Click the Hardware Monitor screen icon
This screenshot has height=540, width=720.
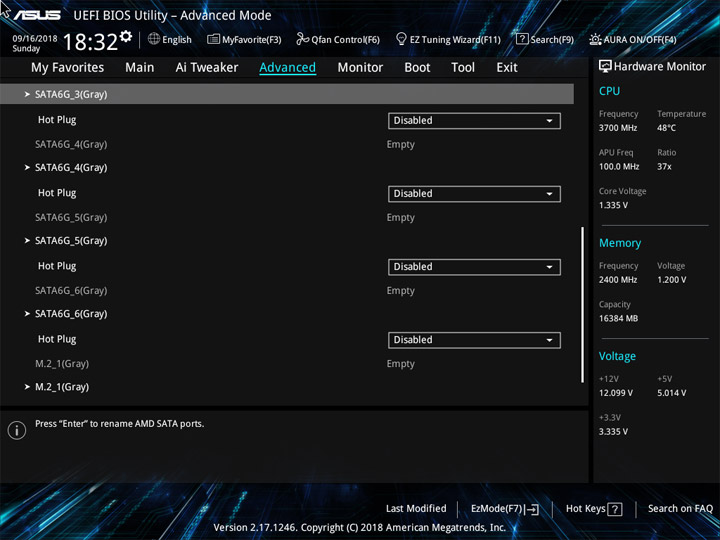605,66
